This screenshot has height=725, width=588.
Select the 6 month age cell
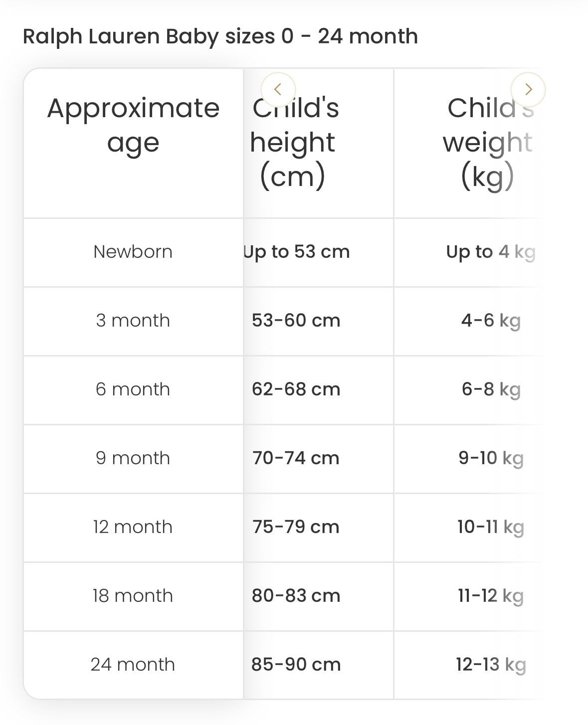pos(132,389)
